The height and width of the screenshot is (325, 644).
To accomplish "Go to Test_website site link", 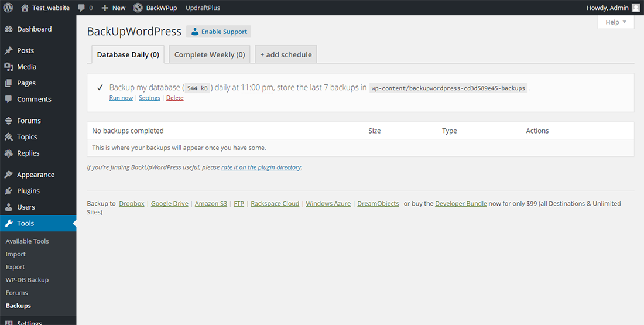I will (45, 8).
